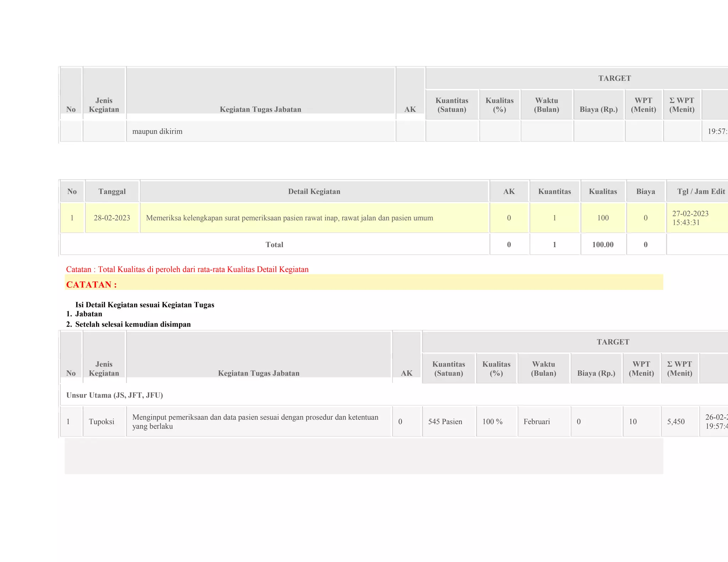This screenshot has height=562, width=728.
Task: Click the 5,450 sum WPT cell
Action: click(x=675, y=422)
